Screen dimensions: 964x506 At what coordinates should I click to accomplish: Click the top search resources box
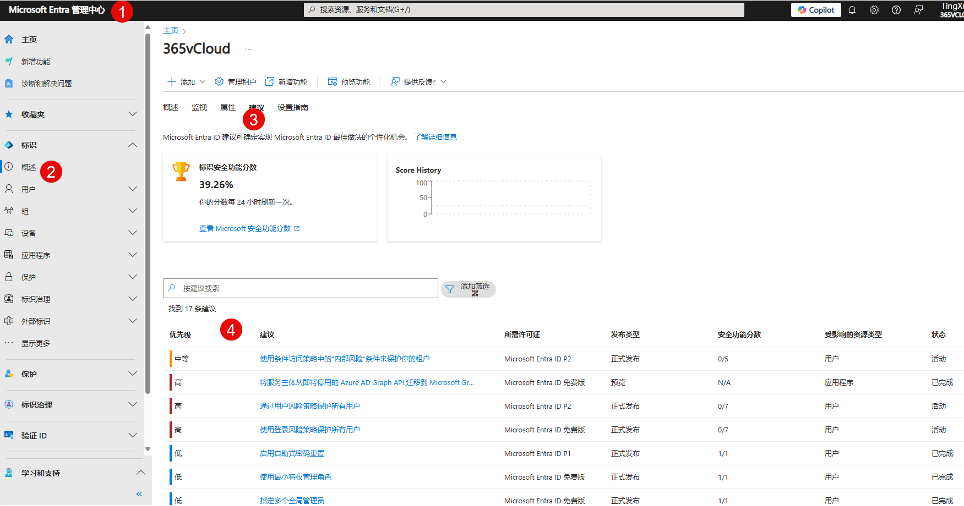pyautogui.click(x=524, y=10)
